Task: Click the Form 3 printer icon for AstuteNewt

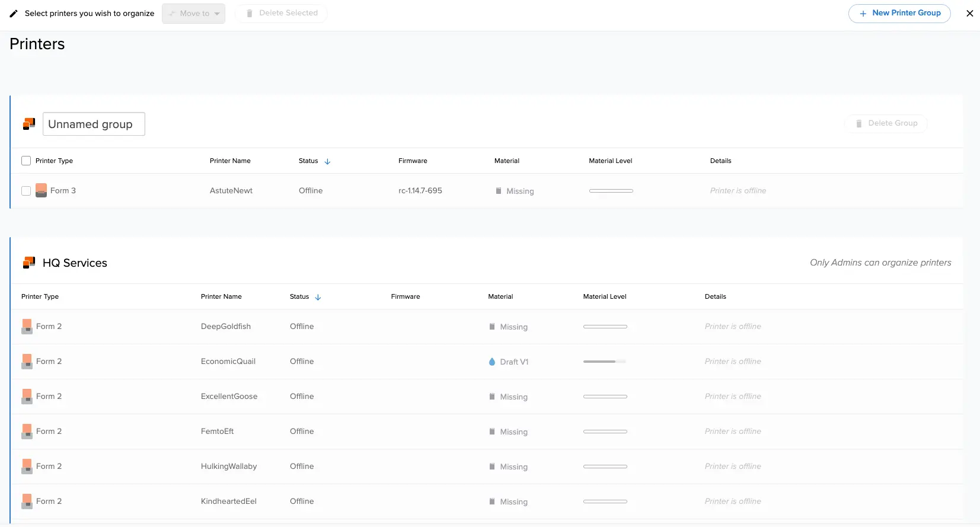Action: point(41,190)
